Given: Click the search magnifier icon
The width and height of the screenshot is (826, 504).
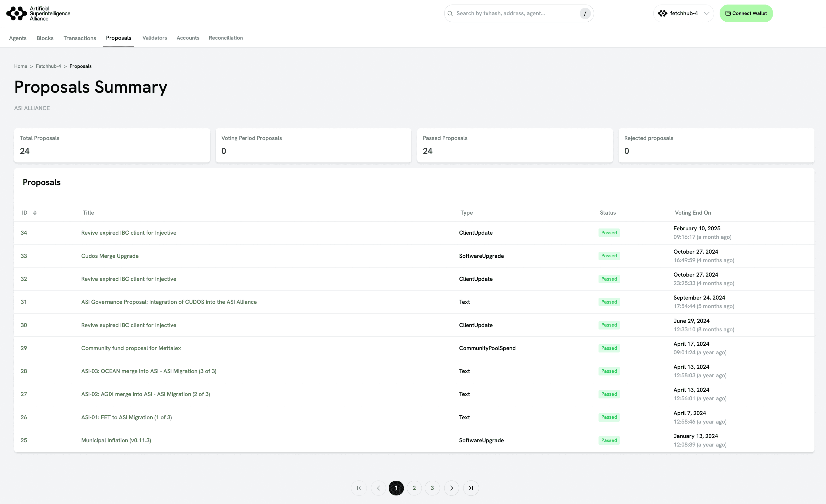Looking at the screenshot, I should (450, 13).
